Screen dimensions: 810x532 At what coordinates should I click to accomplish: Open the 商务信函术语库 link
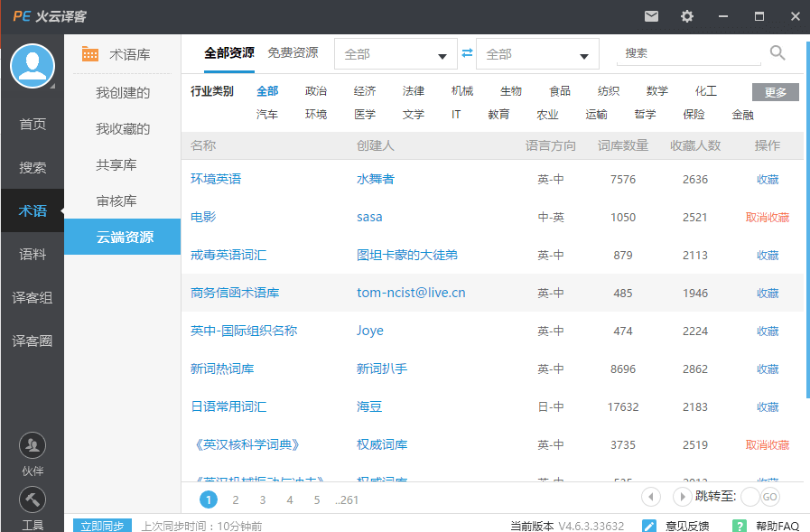point(235,294)
